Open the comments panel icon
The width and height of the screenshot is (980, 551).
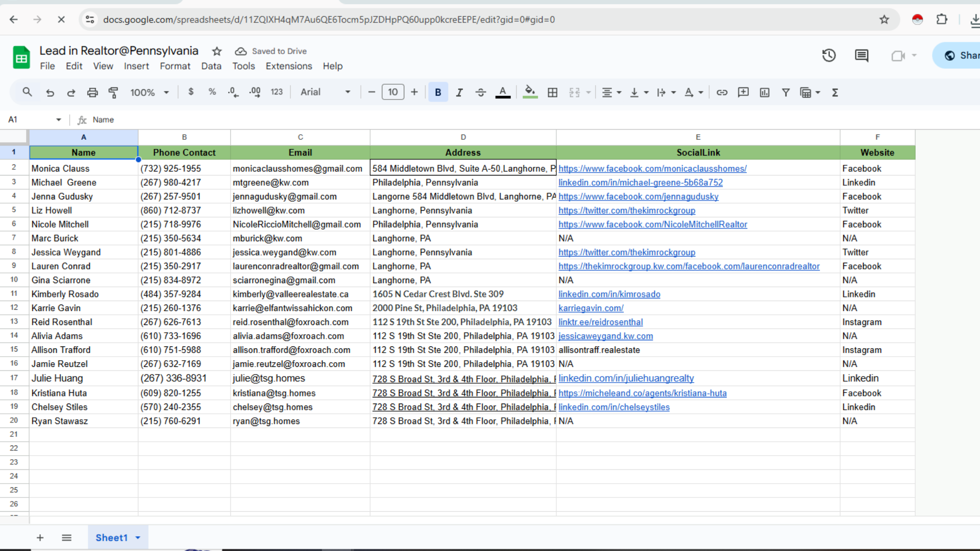pyautogui.click(x=862, y=56)
